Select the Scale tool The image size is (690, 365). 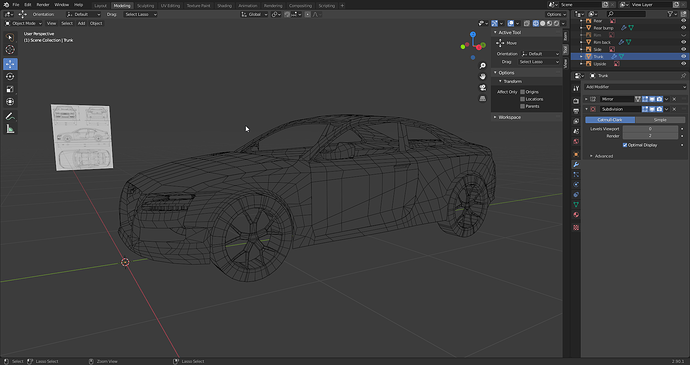10,89
